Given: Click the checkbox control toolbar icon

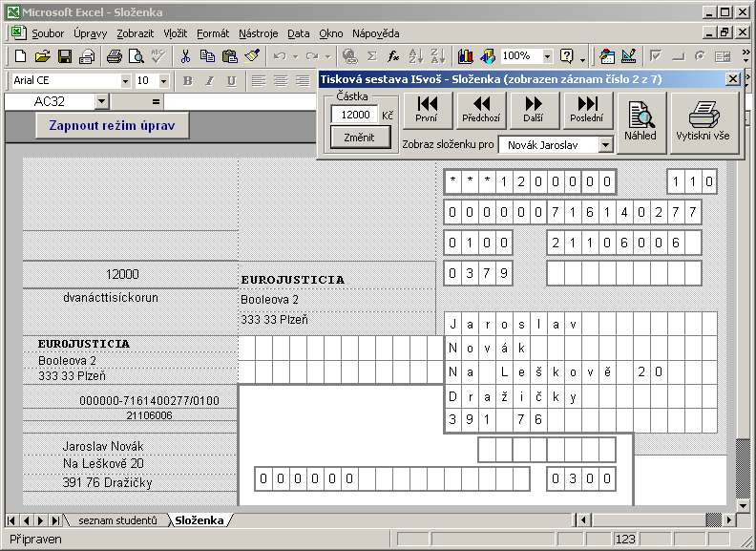Looking at the screenshot, I should 656,56.
